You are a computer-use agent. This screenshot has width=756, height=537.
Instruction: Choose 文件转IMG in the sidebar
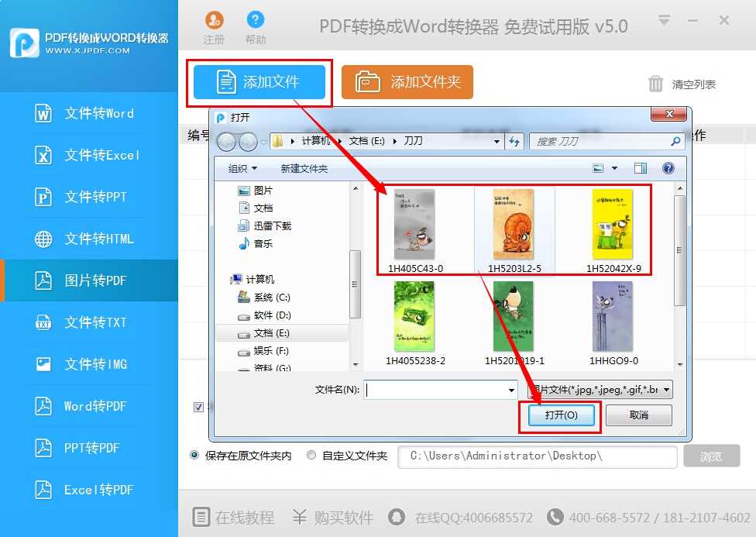point(89,364)
